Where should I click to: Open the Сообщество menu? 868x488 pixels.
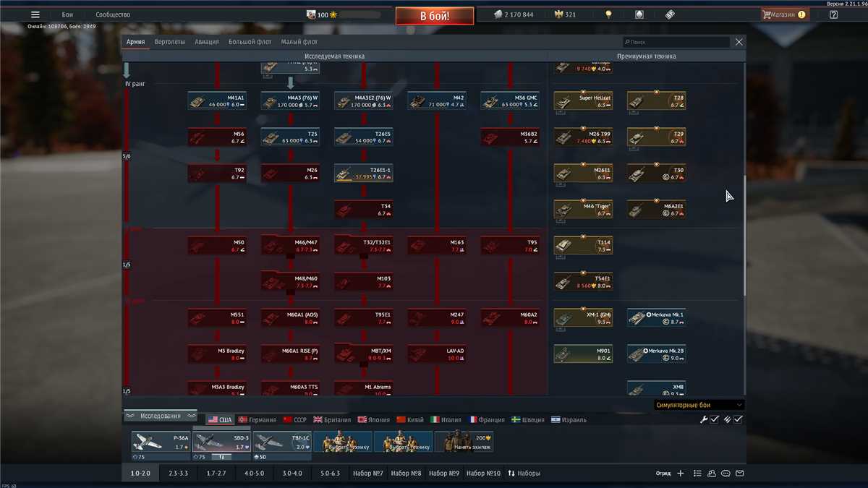pyautogui.click(x=113, y=14)
